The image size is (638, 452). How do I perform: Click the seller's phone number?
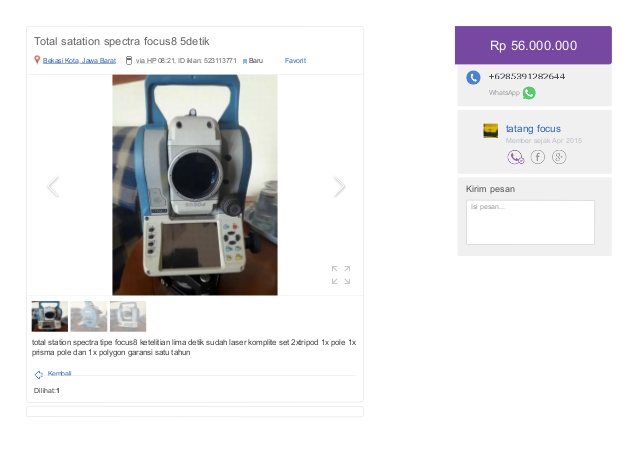click(527, 76)
